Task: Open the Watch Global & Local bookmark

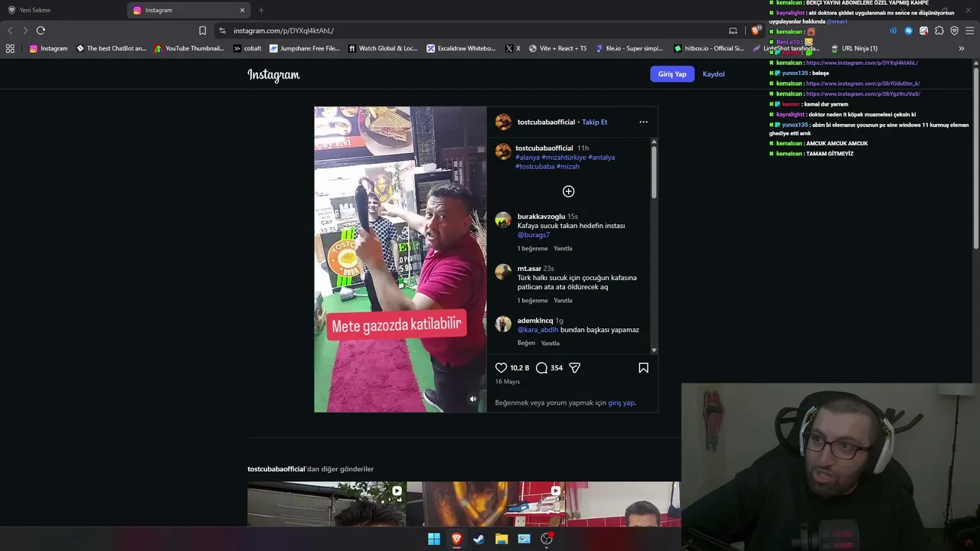Action: pyautogui.click(x=383, y=48)
